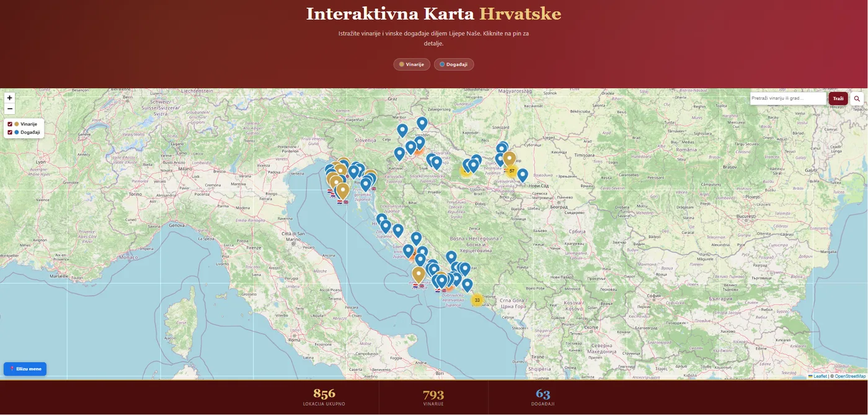
Task: Select the large gold pin in southern Istria
Action: click(x=342, y=191)
